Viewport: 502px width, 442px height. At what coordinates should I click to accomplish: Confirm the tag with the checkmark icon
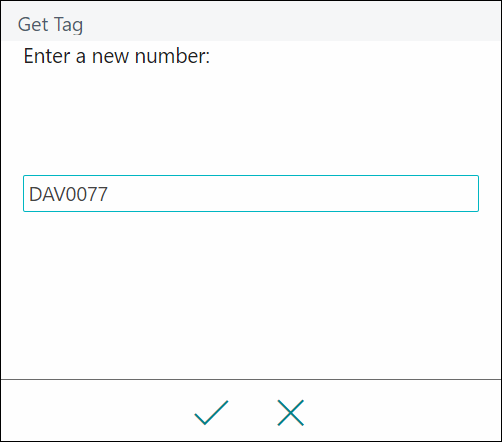pyautogui.click(x=211, y=413)
